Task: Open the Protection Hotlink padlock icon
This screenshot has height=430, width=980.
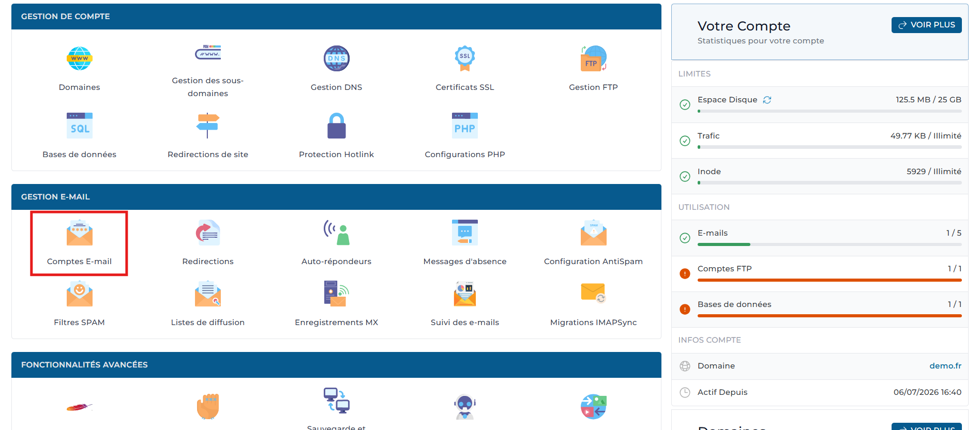Action: point(336,126)
